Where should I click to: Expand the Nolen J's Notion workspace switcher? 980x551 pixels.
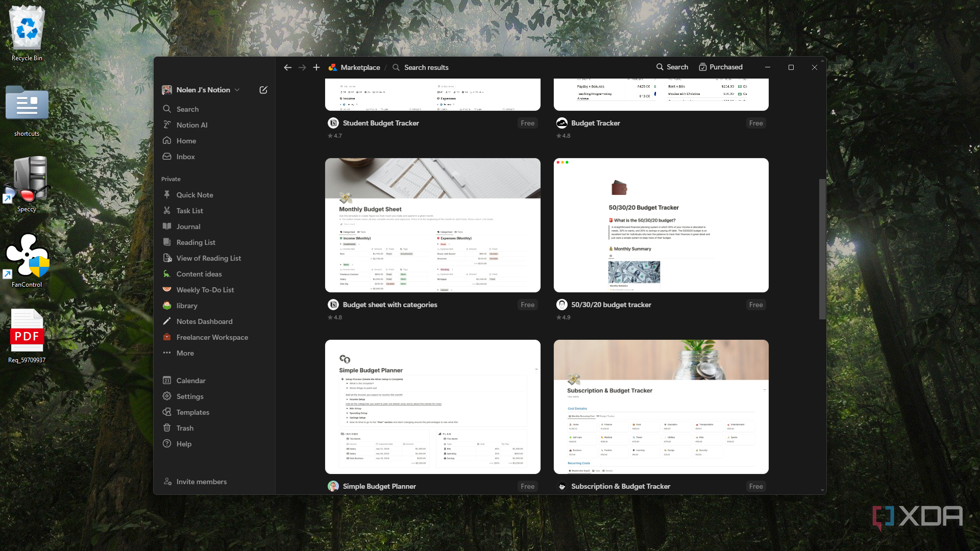(201, 90)
